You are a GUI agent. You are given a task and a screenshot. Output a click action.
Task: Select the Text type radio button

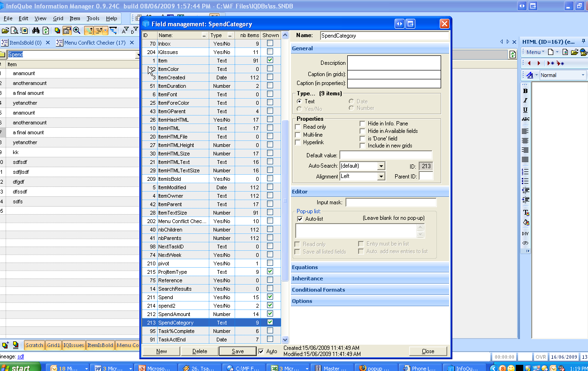(299, 101)
